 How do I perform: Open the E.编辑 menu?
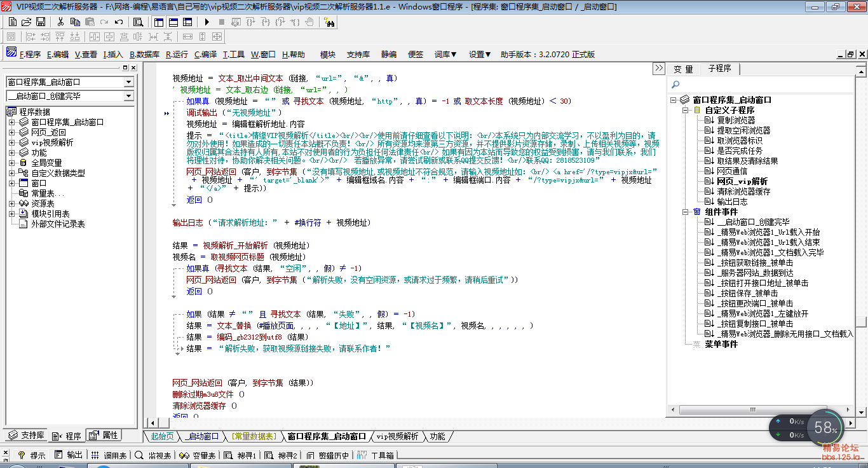[58, 55]
